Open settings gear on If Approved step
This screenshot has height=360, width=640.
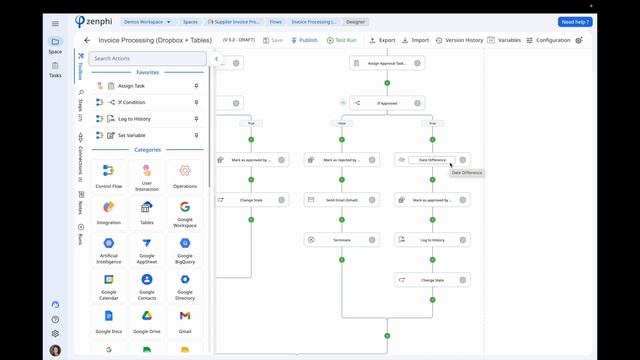(x=417, y=103)
